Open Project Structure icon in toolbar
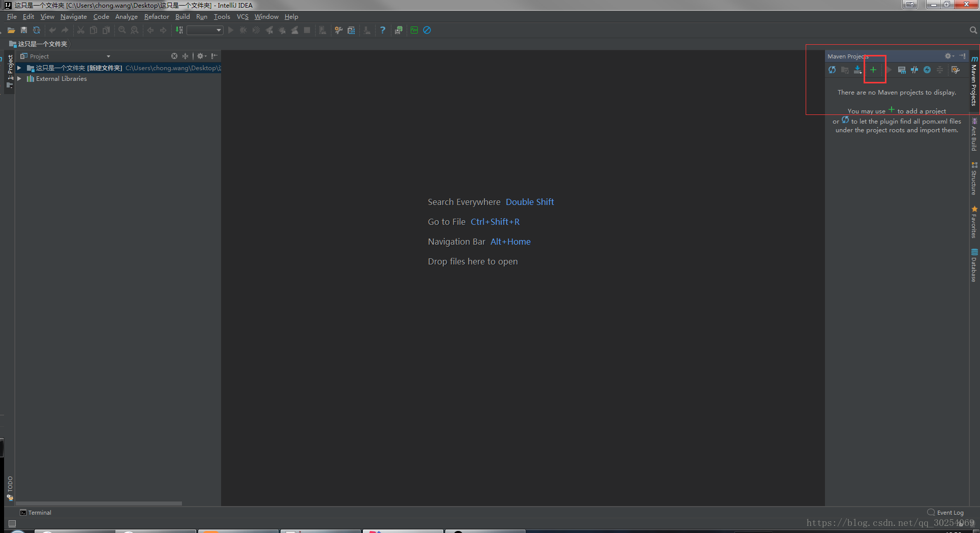 (351, 31)
